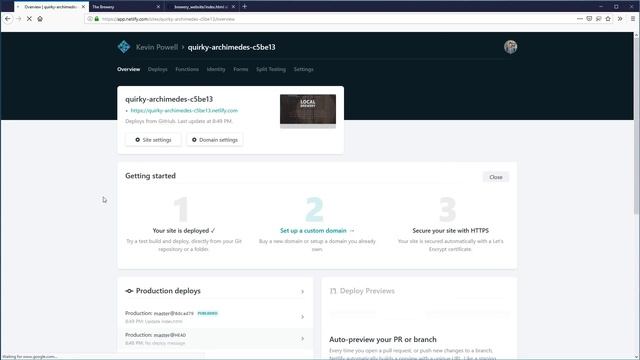Open the site information icon in address bar
Screen dimensions: 640x360
[x=90, y=19]
